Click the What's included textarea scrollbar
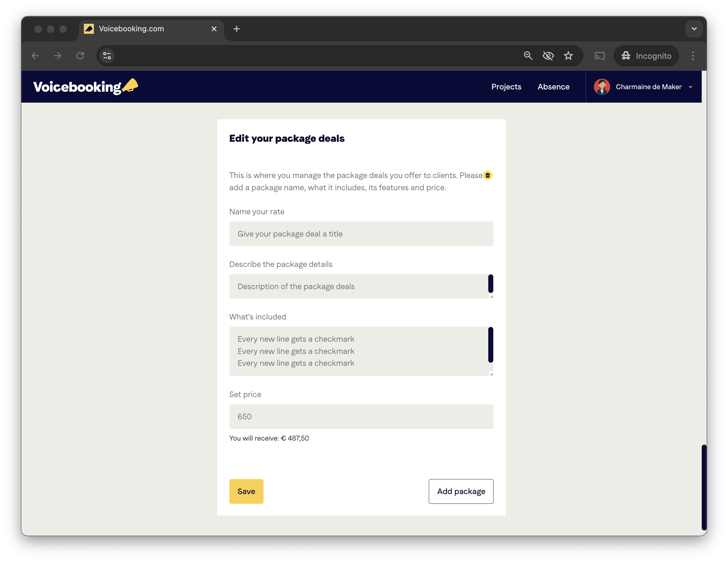This screenshot has height=562, width=728. (x=490, y=345)
